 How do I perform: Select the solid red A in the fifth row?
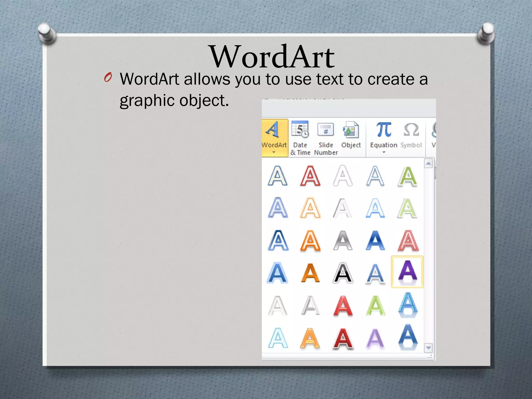tap(343, 306)
